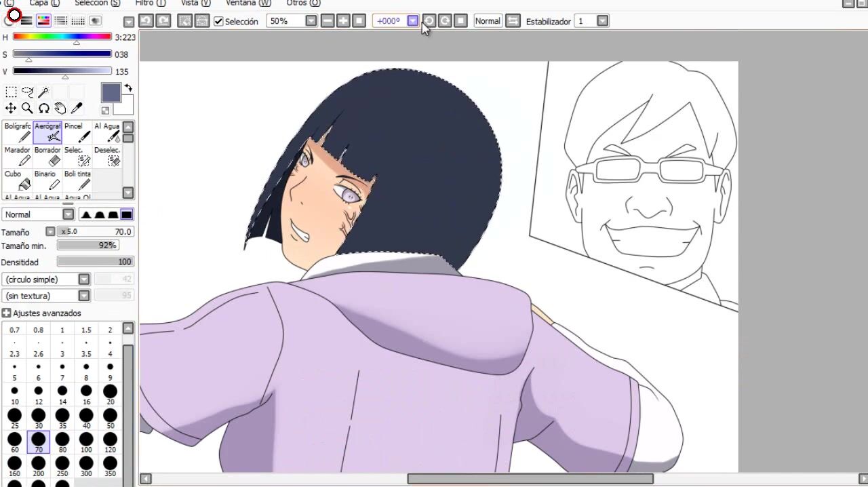
Task: Click the lasso selection tool
Action: tap(27, 92)
